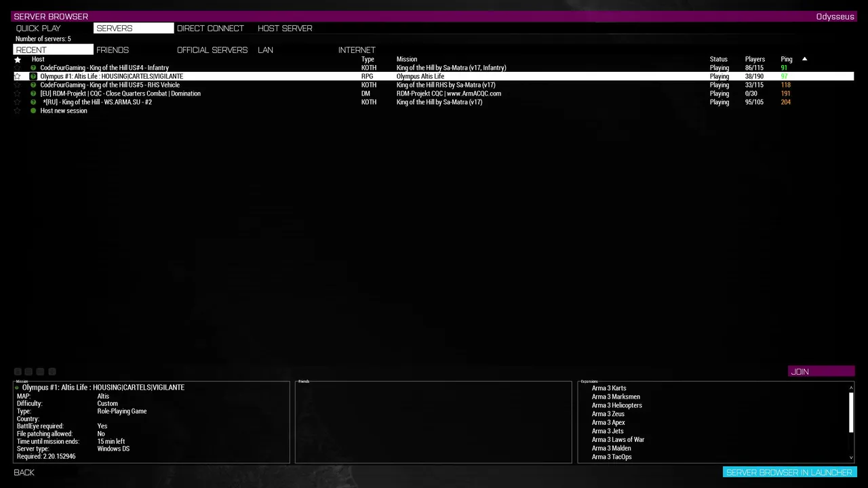Mark the [EU] RDM-Projekt CQC server as favorite

coord(18,94)
